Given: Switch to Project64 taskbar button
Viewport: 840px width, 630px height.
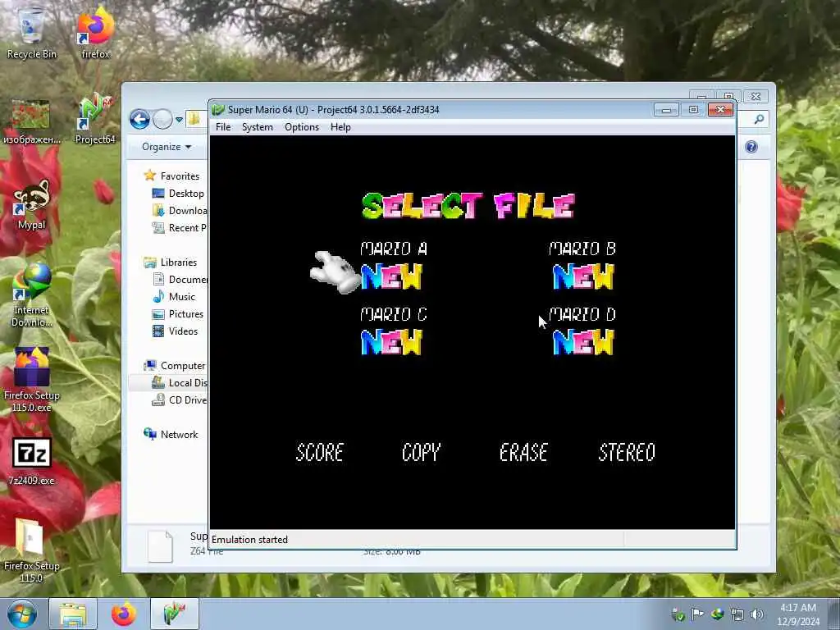Looking at the screenshot, I should [174, 614].
